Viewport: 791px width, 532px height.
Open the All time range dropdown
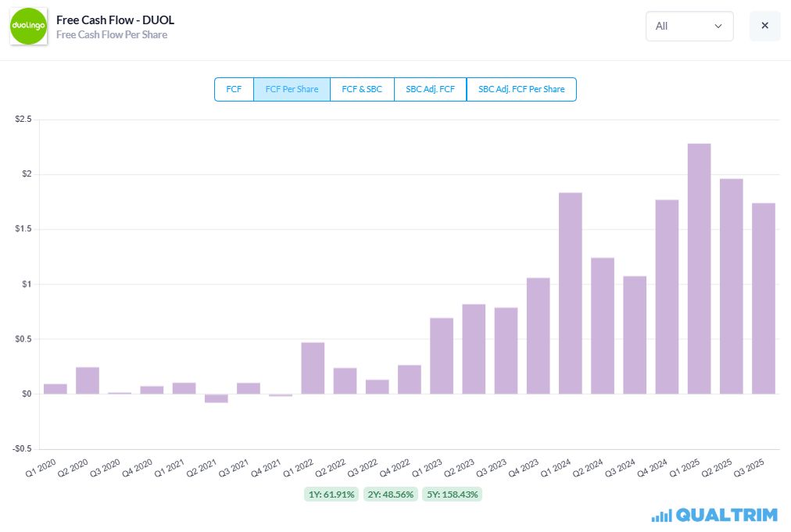tap(689, 27)
